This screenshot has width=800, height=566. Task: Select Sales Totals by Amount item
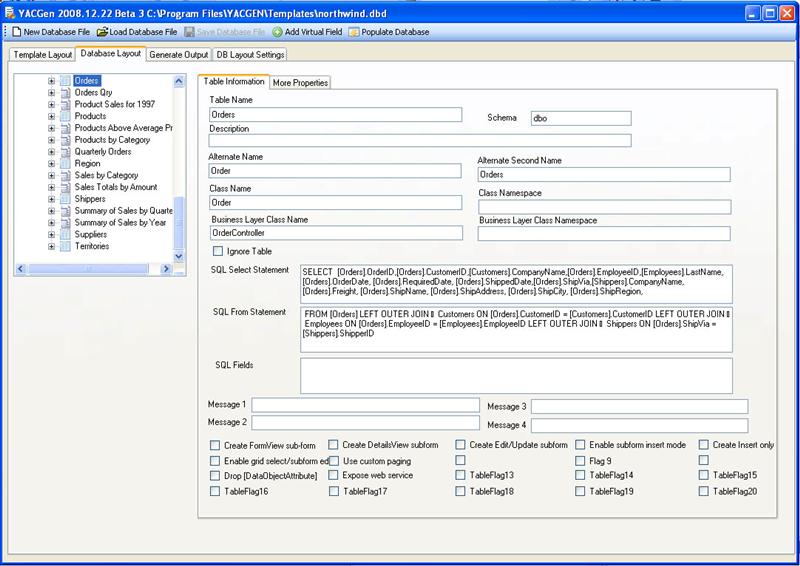[x=116, y=187]
